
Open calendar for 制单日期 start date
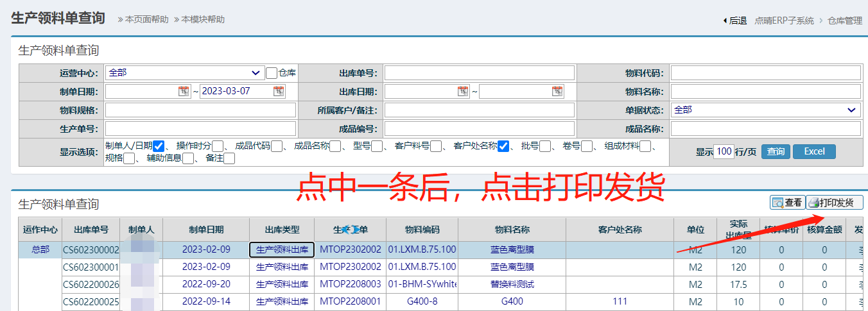184,91
